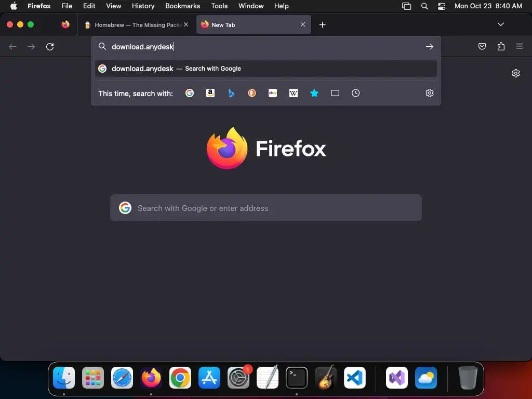Expand the list all tabs chevron
Screen dimensions: 532x399
pos(501,24)
